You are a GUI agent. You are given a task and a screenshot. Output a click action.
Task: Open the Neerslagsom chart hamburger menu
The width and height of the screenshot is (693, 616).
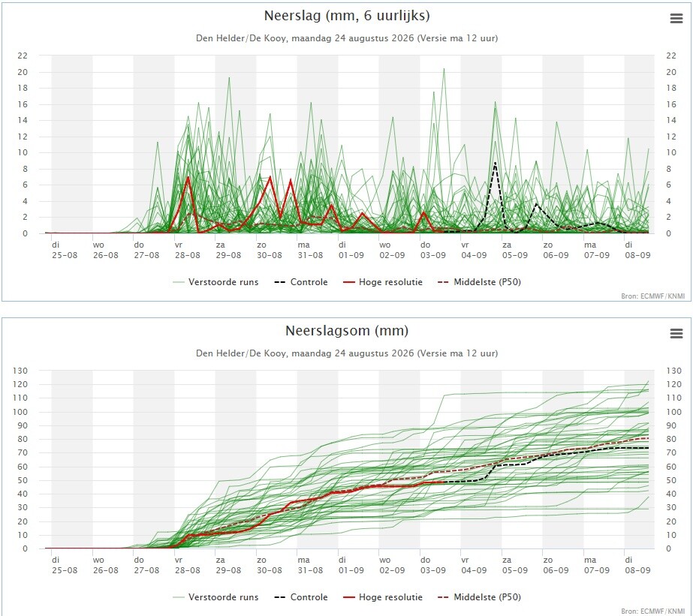point(676,333)
